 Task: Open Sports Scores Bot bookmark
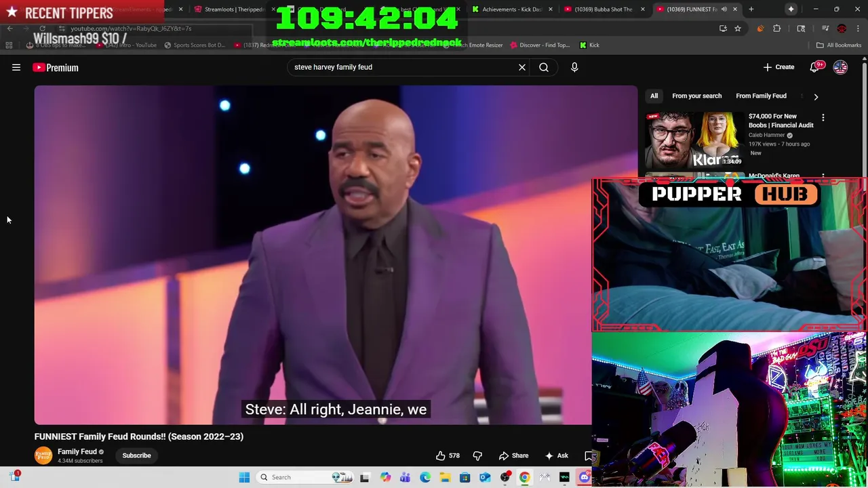(x=194, y=45)
